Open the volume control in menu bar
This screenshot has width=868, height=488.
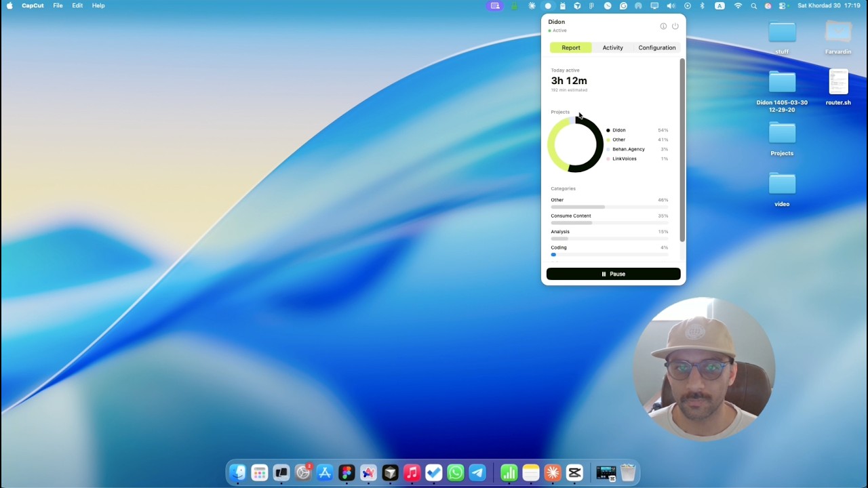671,5
